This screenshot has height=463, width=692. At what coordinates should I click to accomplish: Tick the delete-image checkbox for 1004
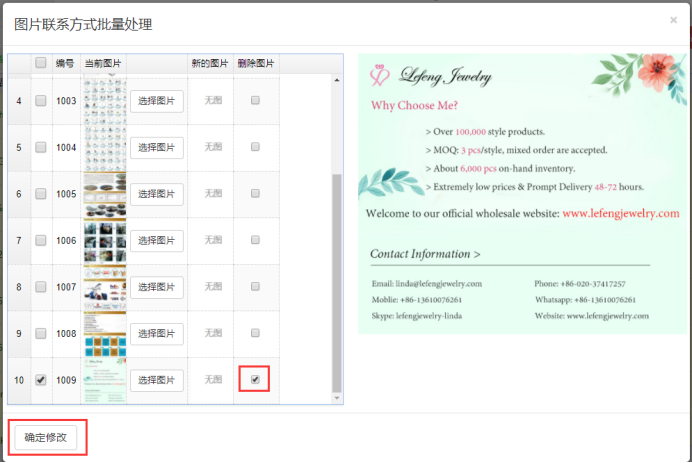tap(255, 147)
